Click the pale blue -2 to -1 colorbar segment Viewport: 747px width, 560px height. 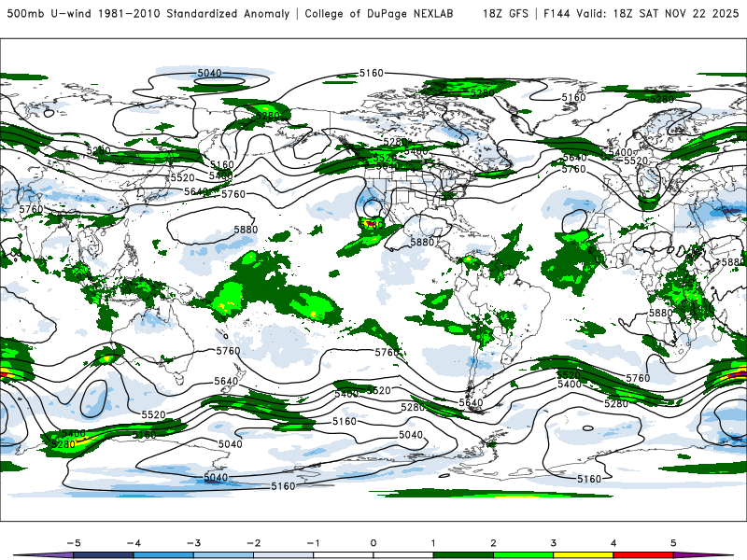[284, 555]
